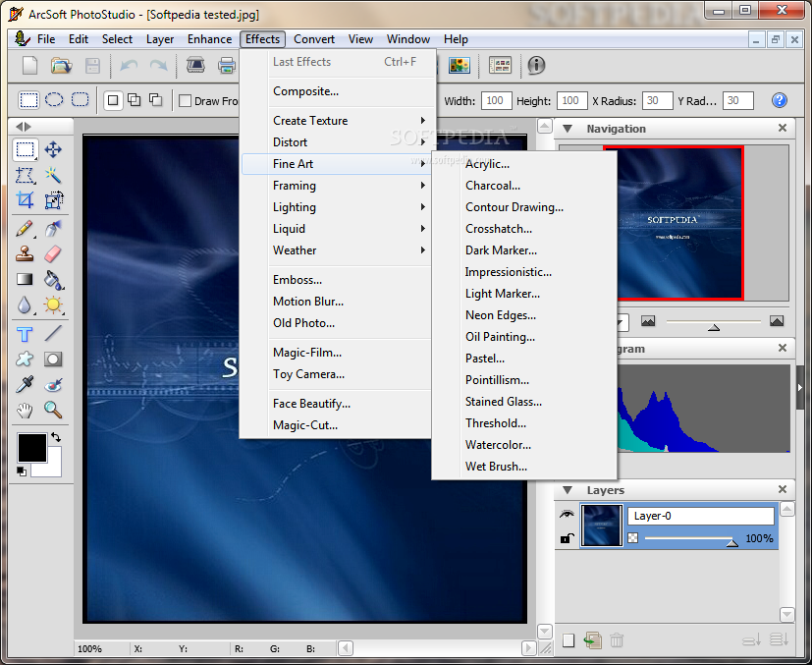
Task: Open the Old Photo effect
Action: [x=336, y=323]
